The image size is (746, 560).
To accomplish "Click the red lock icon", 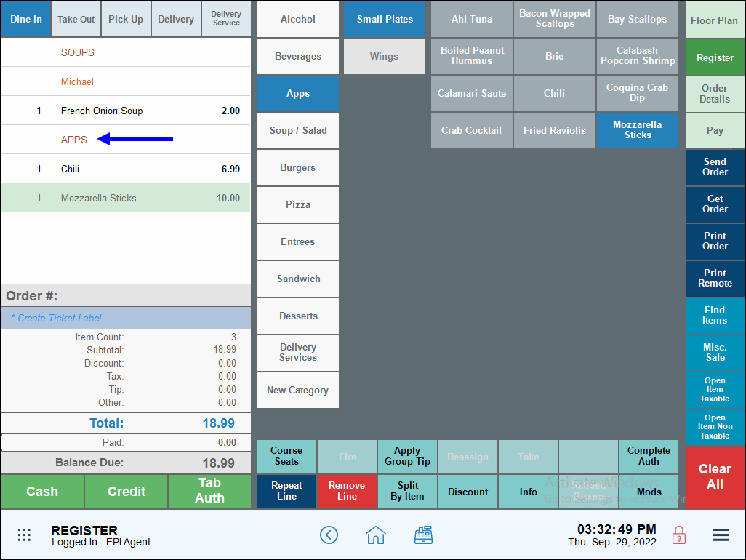I will 679,535.
